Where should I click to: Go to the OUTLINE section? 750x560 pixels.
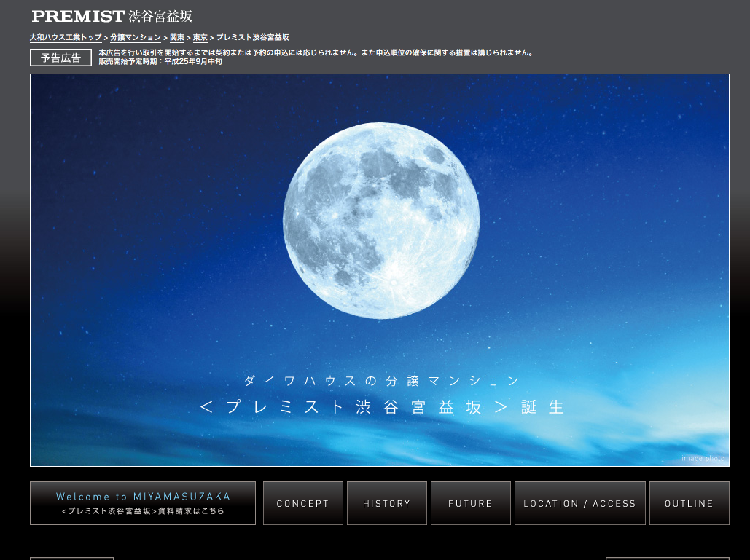click(x=689, y=503)
